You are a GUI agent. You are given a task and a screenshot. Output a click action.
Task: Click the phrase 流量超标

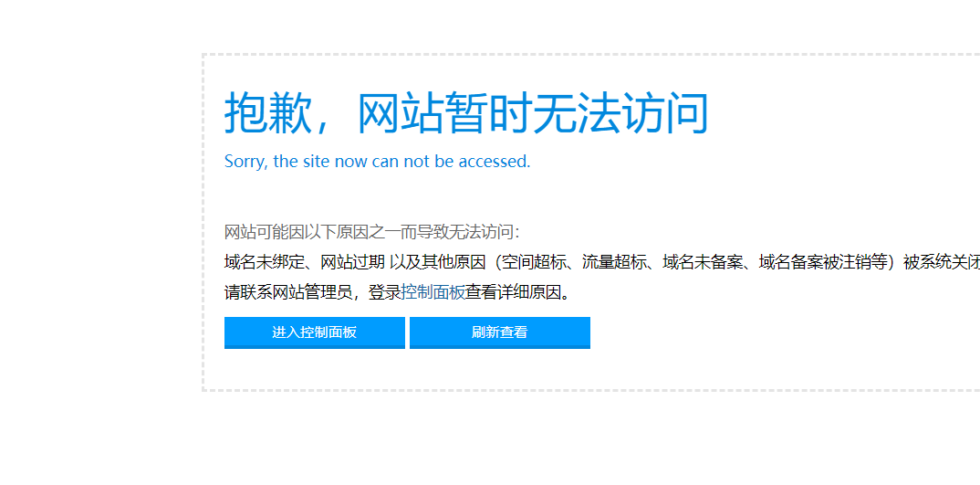(x=615, y=262)
